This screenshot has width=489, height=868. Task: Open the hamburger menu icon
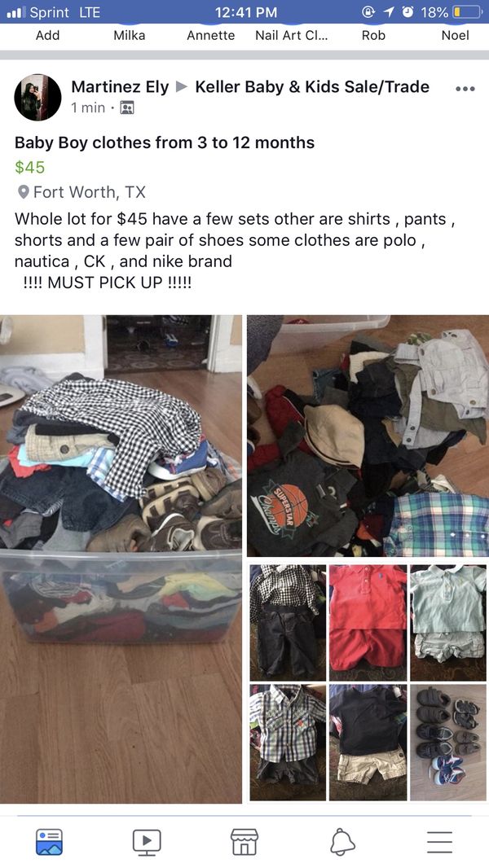(x=440, y=842)
